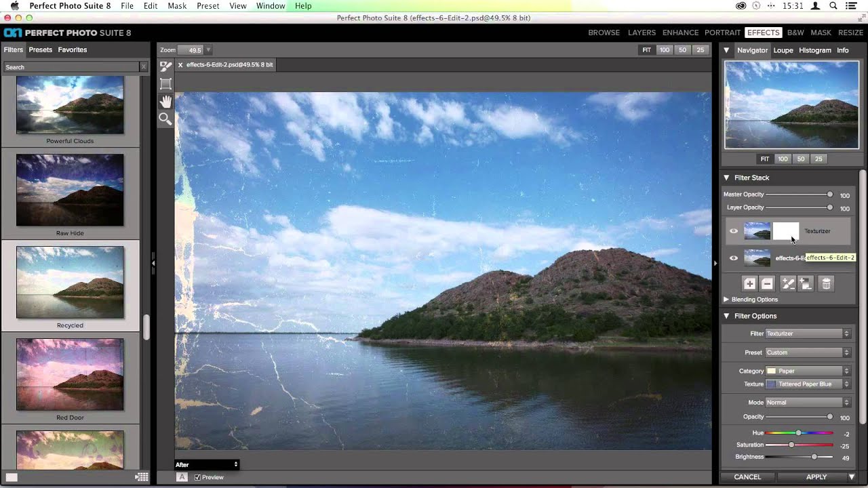Toggle visibility of Texturizer layer
The width and height of the screenshot is (868, 488).
733,231
